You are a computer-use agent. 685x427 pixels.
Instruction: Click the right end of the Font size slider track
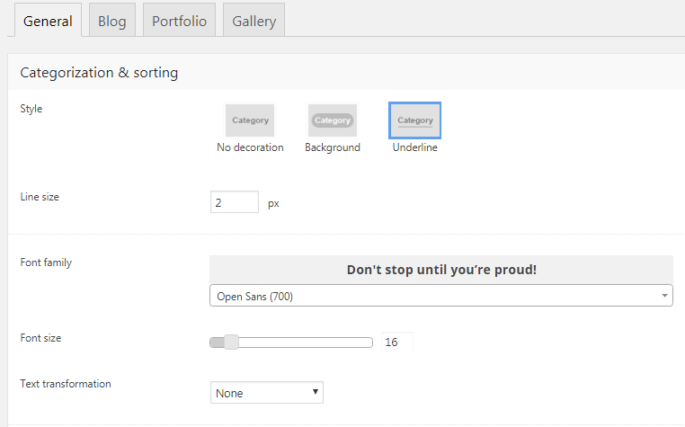370,342
